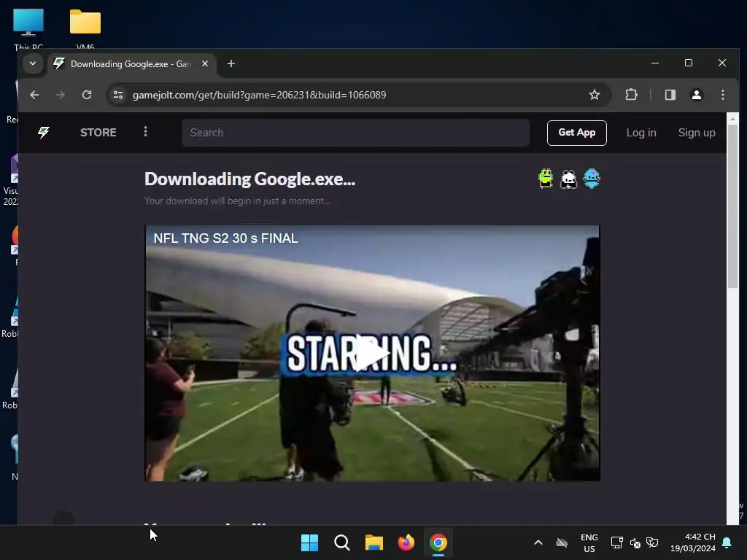747x560 pixels.
Task: Open the notification bell
Action: click(727, 542)
